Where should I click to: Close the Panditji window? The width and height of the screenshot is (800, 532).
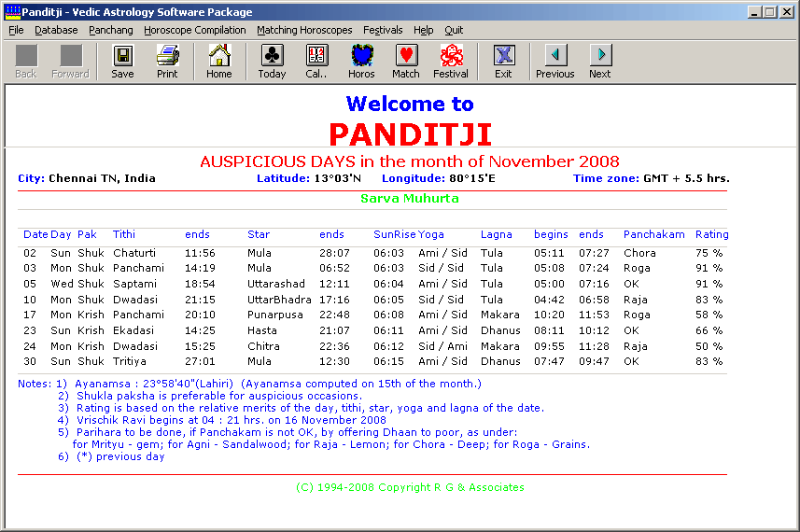[787, 12]
